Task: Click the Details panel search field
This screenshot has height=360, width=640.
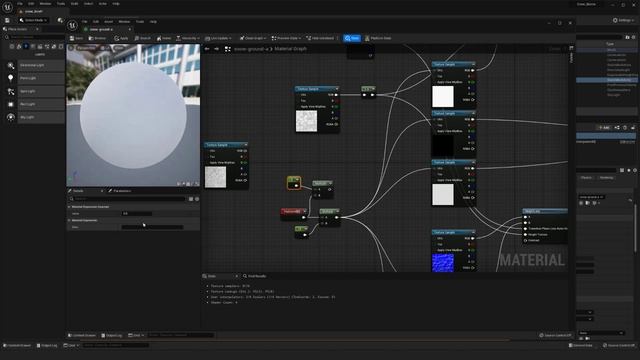Action: (127, 199)
